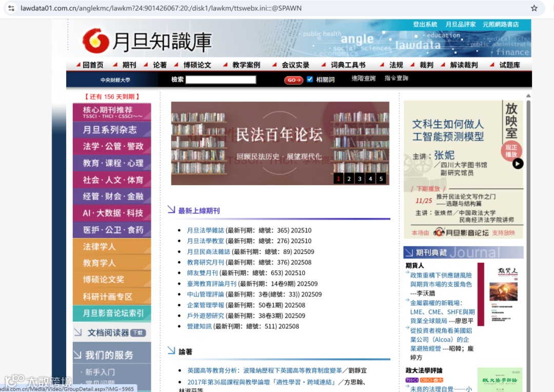Click 文档阅读器 下载 download badge
Screen dimensions: 554x392
pyautogui.click(x=138, y=332)
